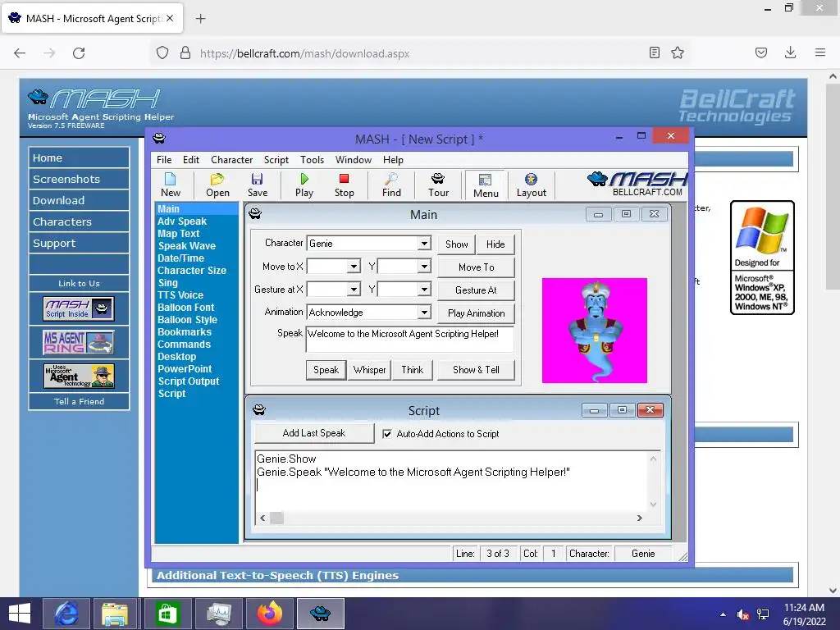Select TTS Voice in the side list
The image size is (840, 630).
[180, 295]
